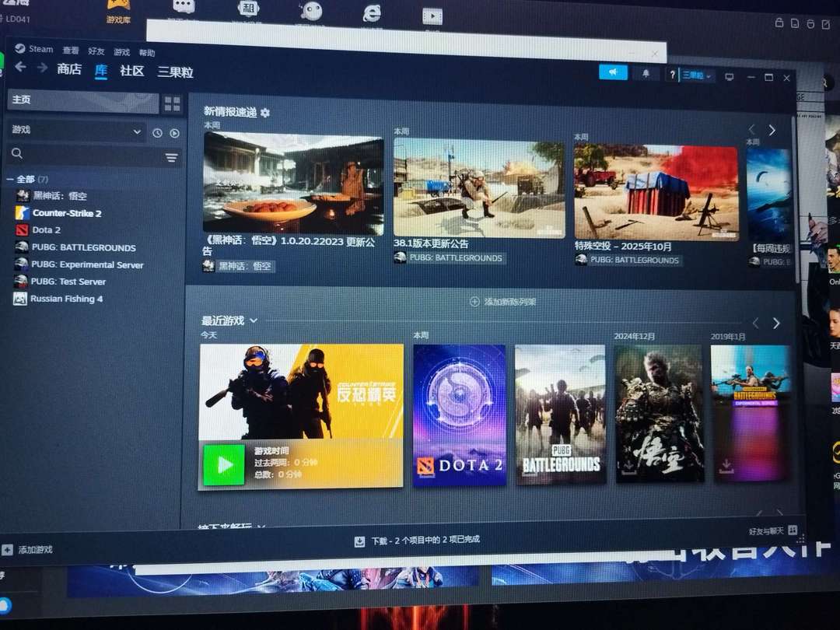Click the blue announcements megaphone icon
840x630 pixels.
(613, 72)
